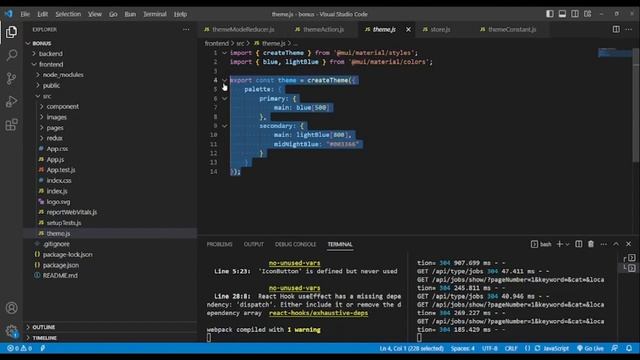640x360 pixels.
Task: Click the editor minimap overview
Action: point(615,53)
